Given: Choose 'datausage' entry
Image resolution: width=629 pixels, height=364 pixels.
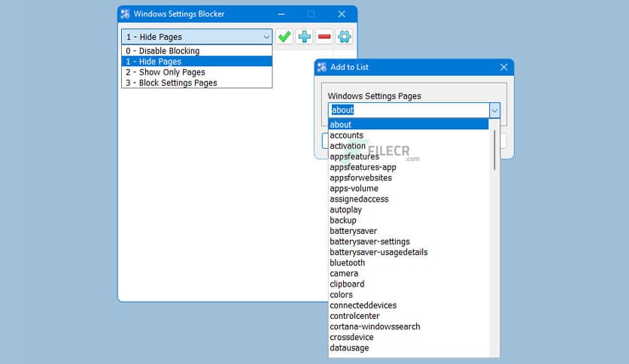Looking at the screenshot, I should click(x=409, y=347).
